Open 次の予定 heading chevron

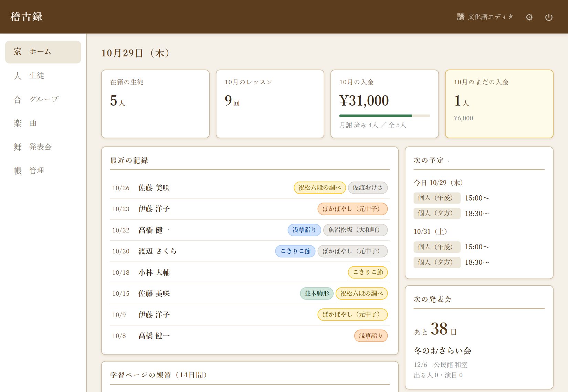448,161
